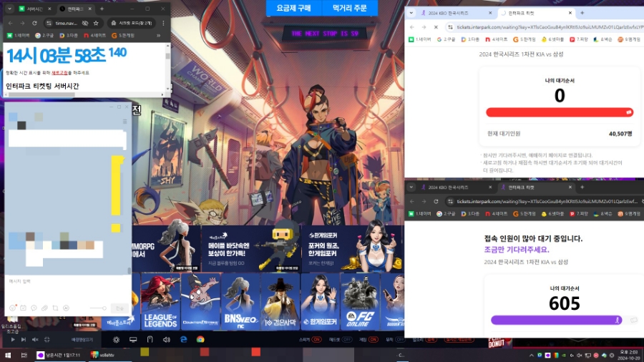Click the file attach paperclip icon in chat
This screenshot has height=362, width=644.
pos(44,308)
